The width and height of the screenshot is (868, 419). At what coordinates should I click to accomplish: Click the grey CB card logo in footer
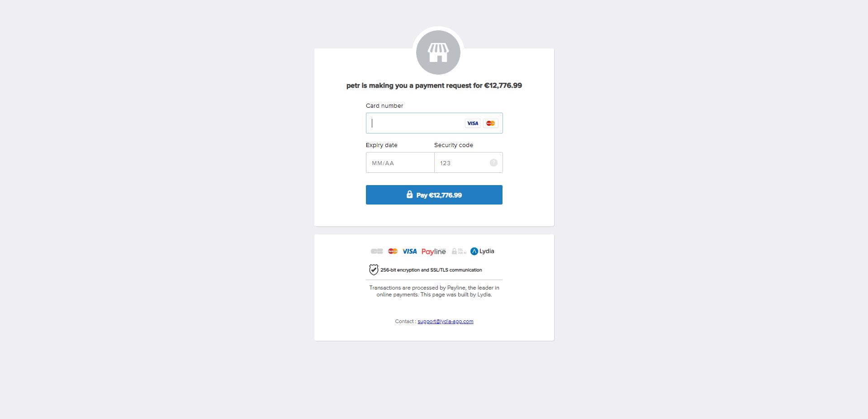[x=377, y=251]
